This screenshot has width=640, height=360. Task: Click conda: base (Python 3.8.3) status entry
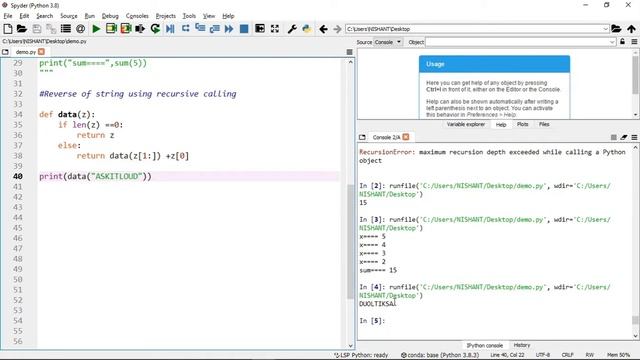click(x=440, y=355)
